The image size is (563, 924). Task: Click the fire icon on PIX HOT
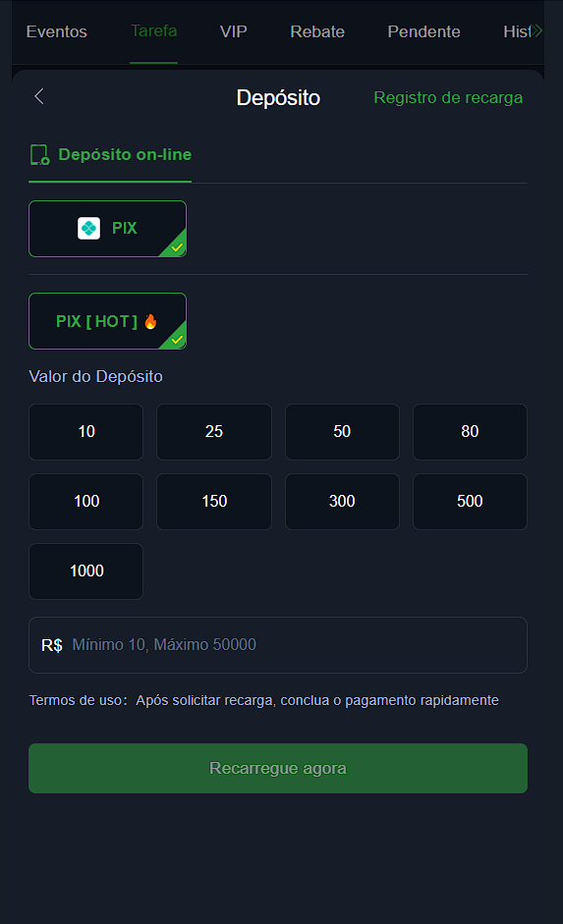click(x=150, y=321)
